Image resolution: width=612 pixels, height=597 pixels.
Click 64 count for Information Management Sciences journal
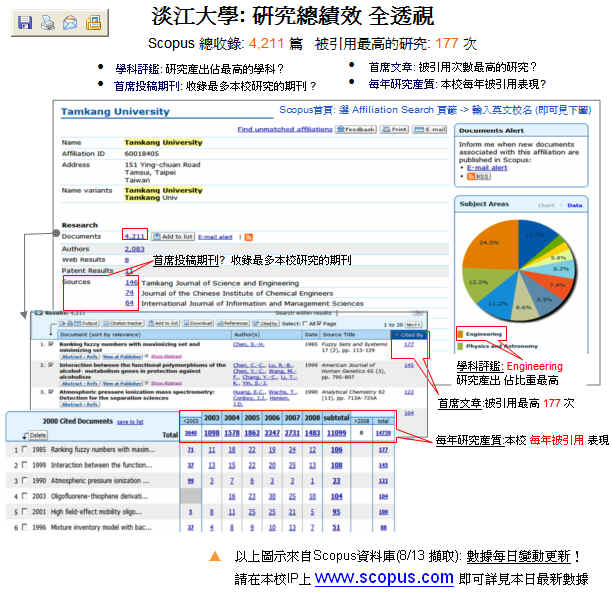(x=130, y=303)
